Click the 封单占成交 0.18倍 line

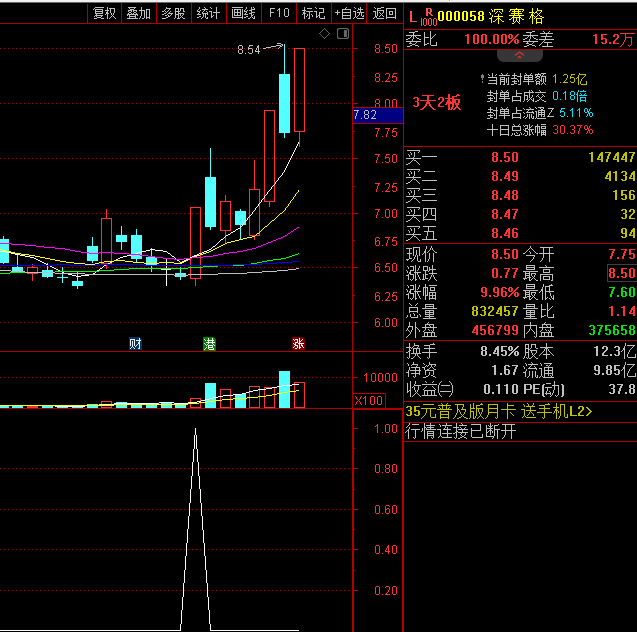click(x=537, y=96)
